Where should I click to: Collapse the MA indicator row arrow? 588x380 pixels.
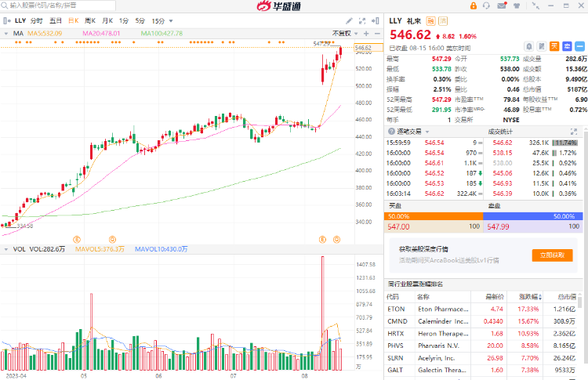[7, 34]
